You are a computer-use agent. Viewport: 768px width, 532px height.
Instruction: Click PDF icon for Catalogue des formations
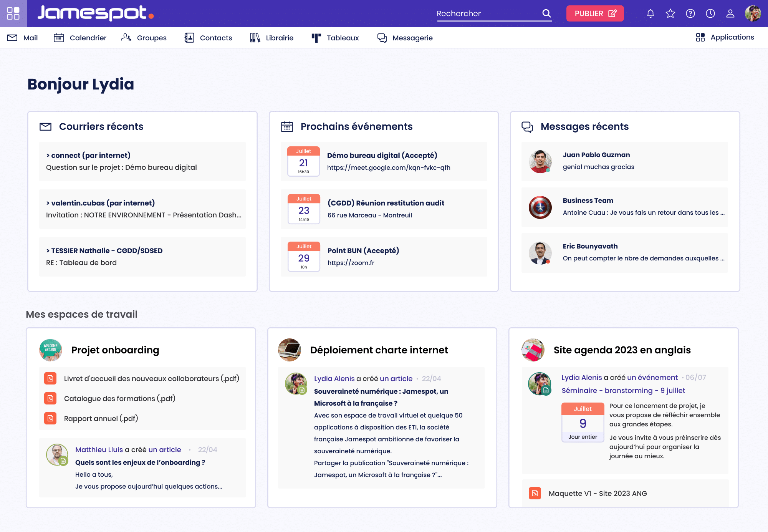(x=50, y=398)
